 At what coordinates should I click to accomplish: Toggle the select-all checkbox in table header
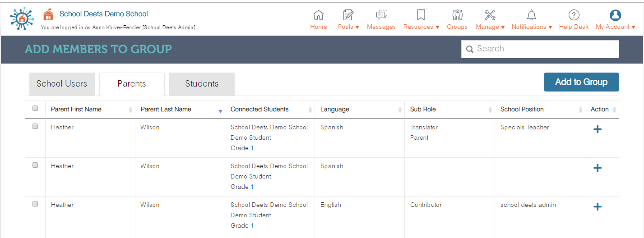(36, 109)
